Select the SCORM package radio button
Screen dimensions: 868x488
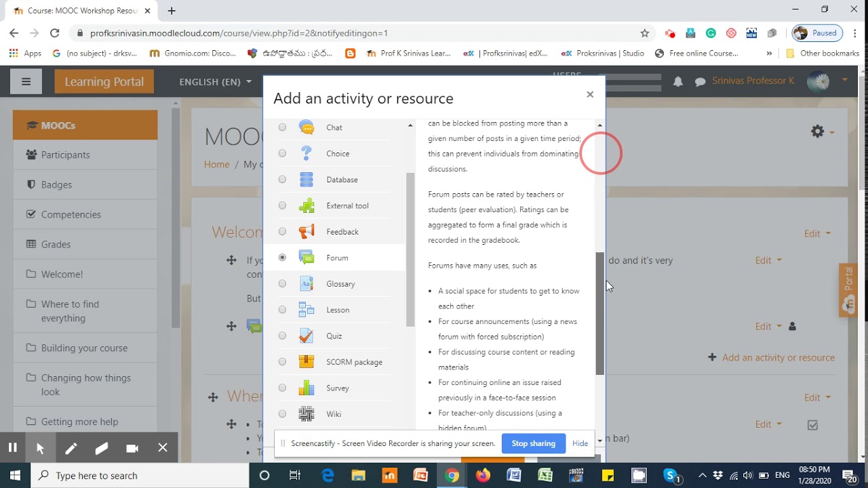click(x=282, y=362)
